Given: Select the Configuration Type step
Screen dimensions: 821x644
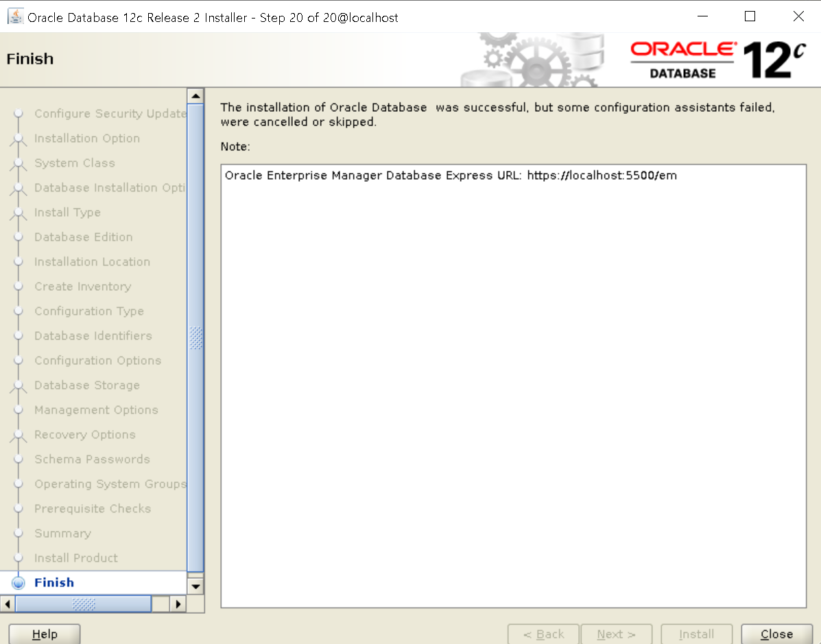Looking at the screenshot, I should pyautogui.click(x=89, y=311).
